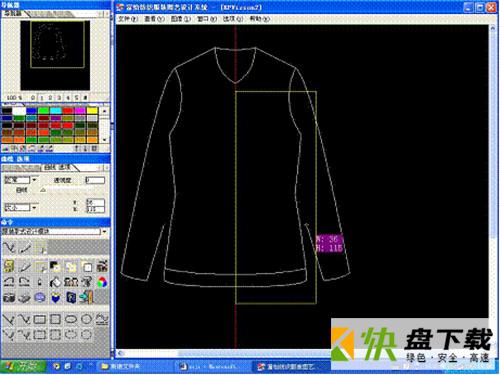
Task: Open the 帮助(H) menu
Action: point(259,19)
